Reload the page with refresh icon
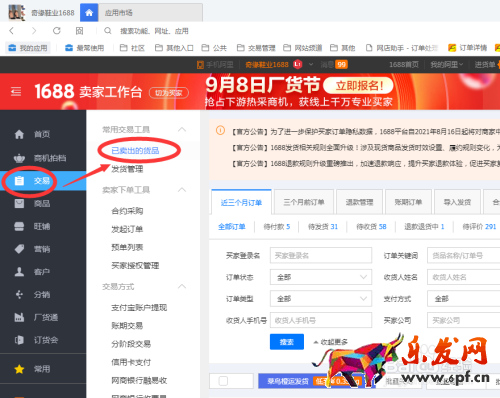 (57, 31)
